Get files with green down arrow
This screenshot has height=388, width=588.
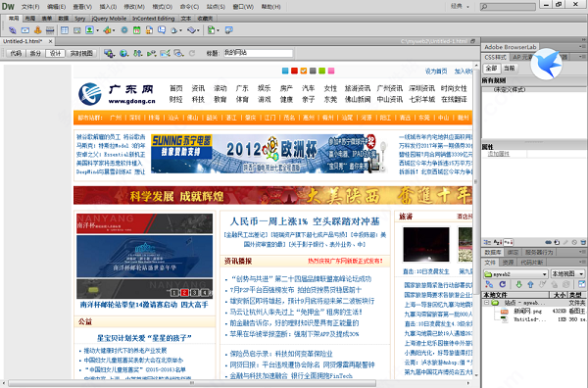pyautogui.click(x=518, y=284)
